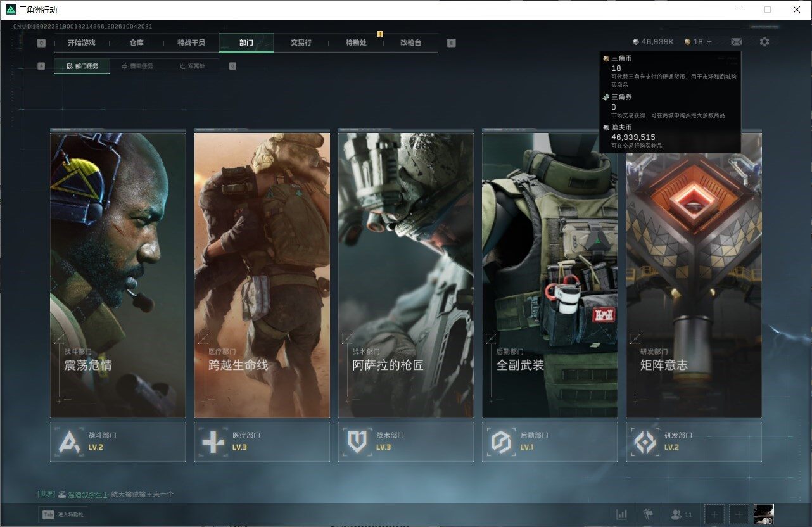Viewport: 812px width, 527px height.
Task: Open the 震荡危情 mission card
Action: 118,276
